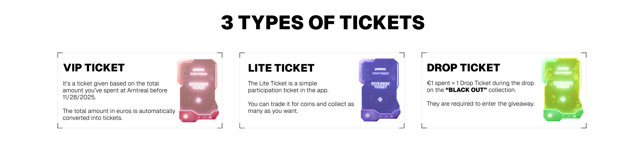Click the snowflake emblem on the pink VIP ticket
The height and width of the screenshot is (144, 644).
[x=198, y=100]
